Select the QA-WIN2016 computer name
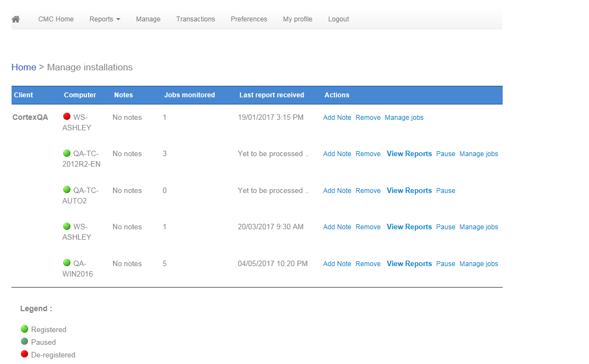589x364 pixels. [x=78, y=268]
